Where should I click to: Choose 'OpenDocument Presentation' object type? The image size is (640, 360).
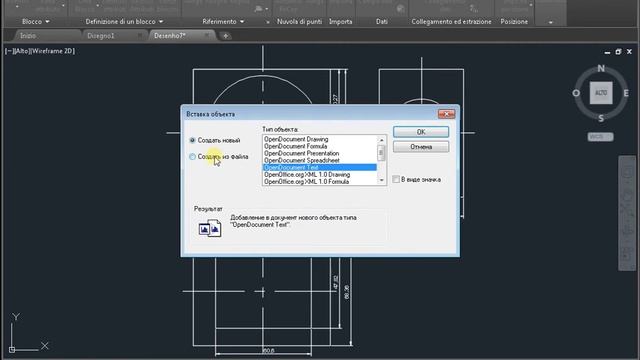pos(301,153)
